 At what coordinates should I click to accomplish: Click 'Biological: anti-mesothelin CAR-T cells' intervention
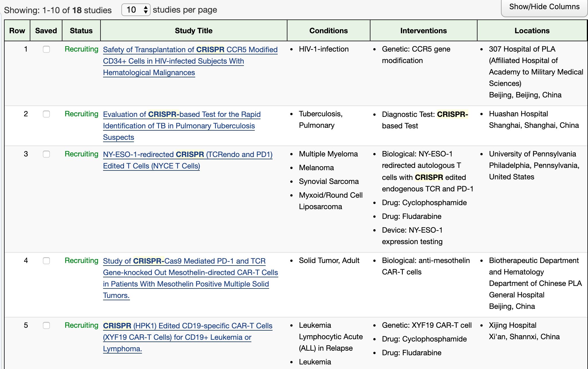[x=426, y=266]
